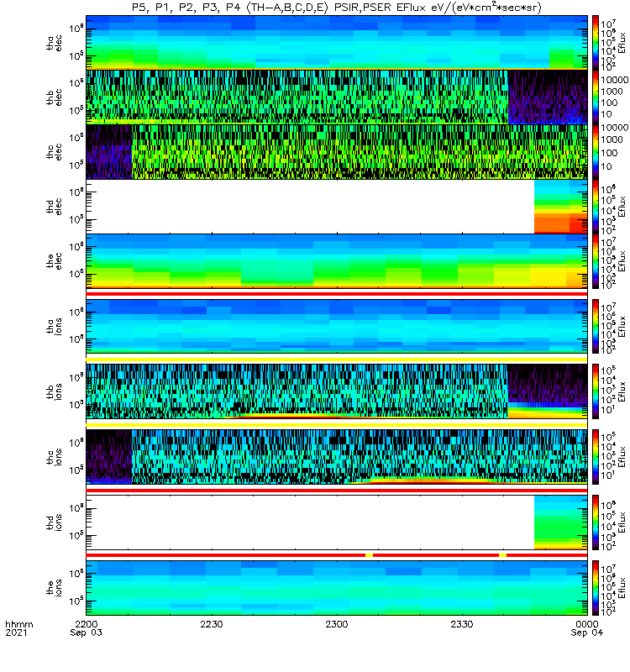Click the yellow stripe between thb ions and thc ions
The height and width of the screenshot is (672, 630).
(337, 425)
